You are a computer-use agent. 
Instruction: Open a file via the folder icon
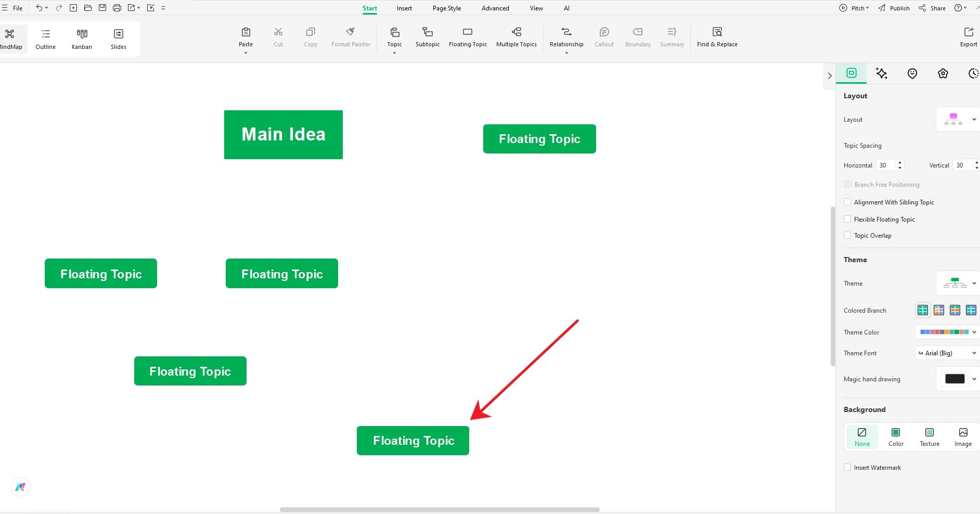pyautogui.click(x=88, y=8)
